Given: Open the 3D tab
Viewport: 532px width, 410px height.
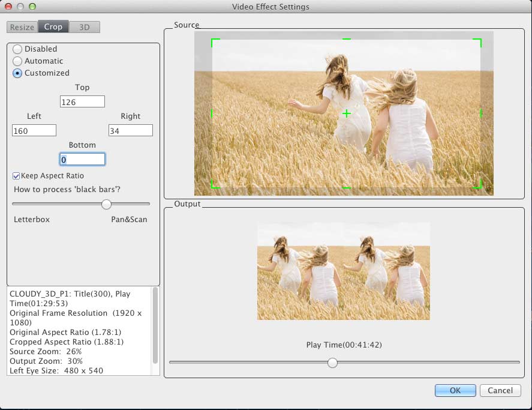Looking at the screenshot, I should tap(85, 27).
